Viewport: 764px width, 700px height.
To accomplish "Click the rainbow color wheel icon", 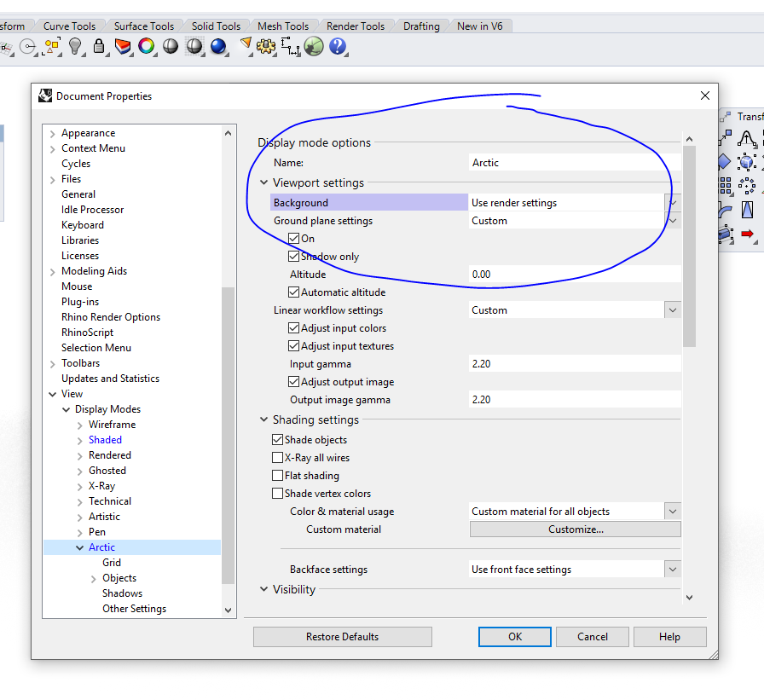I will (146, 46).
